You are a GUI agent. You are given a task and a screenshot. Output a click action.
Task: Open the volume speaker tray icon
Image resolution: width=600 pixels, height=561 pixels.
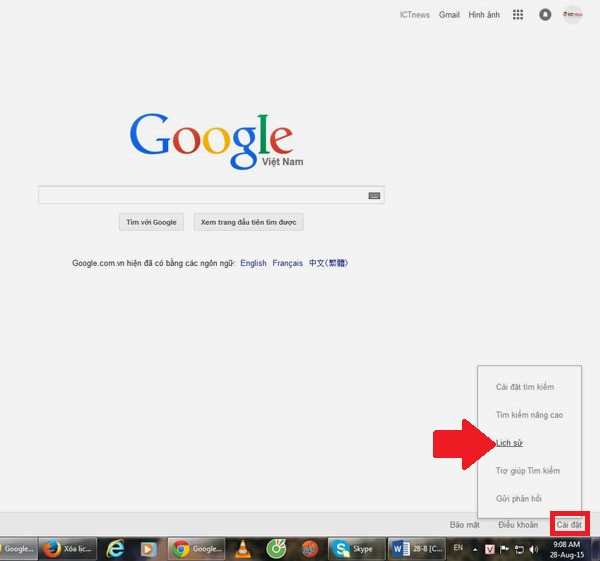click(533, 550)
